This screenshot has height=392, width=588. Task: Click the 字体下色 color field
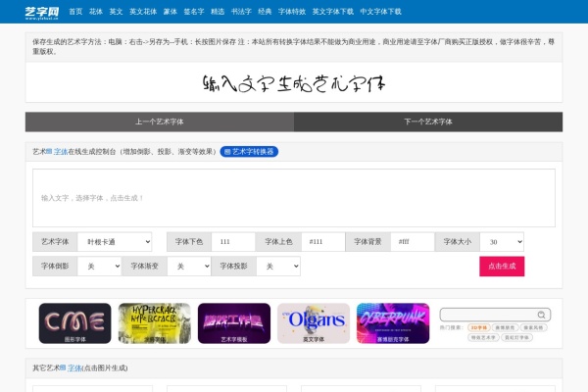[x=233, y=242]
